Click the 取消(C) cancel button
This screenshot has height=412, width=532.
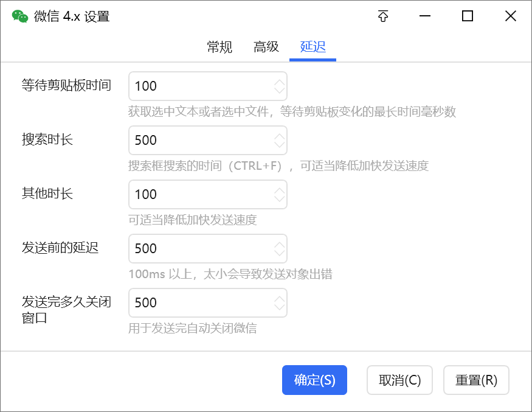[399, 380]
